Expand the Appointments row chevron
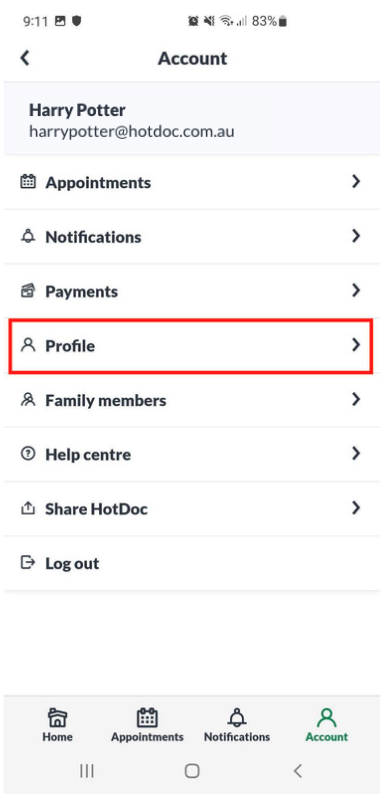 (x=356, y=181)
